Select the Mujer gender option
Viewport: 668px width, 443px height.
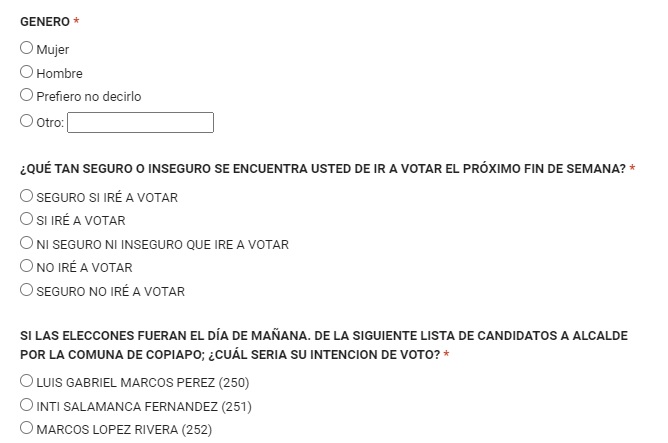point(26,48)
